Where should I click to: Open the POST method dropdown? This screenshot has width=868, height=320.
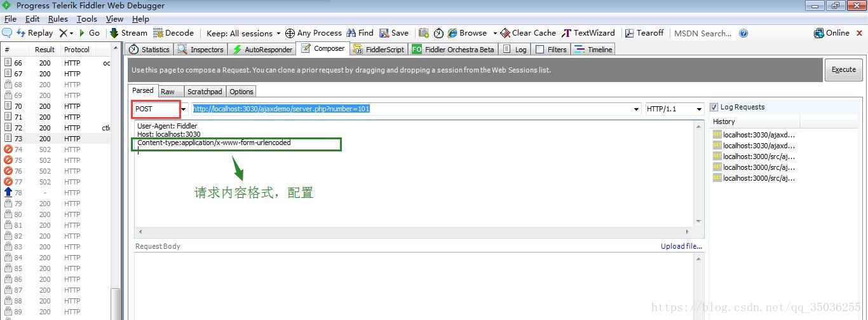[x=184, y=109]
